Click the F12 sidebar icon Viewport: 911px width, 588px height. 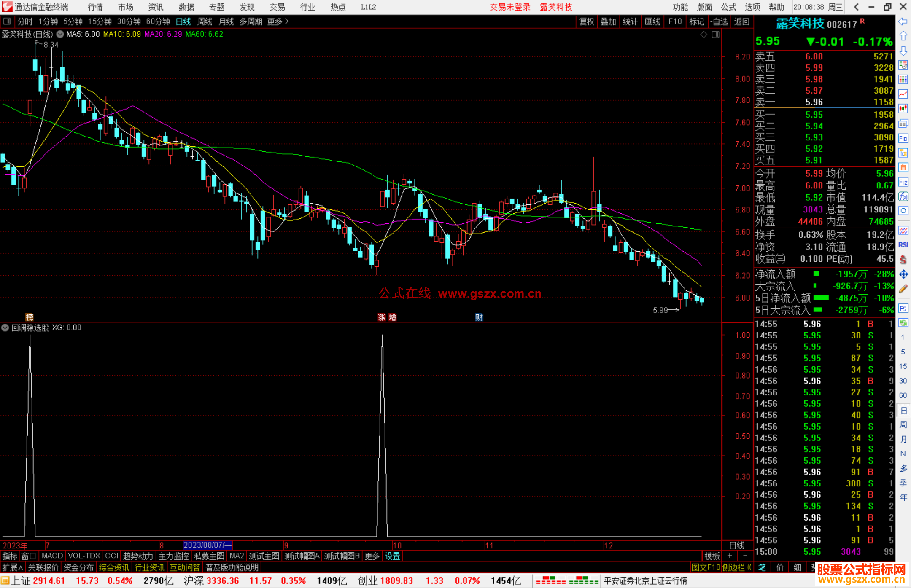point(903,182)
